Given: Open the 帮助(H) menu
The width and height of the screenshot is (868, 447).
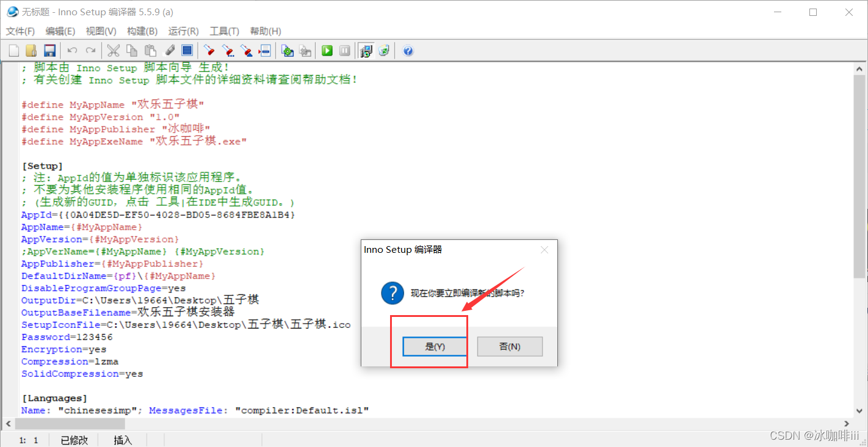Looking at the screenshot, I should pyautogui.click(x=265, y=31).
